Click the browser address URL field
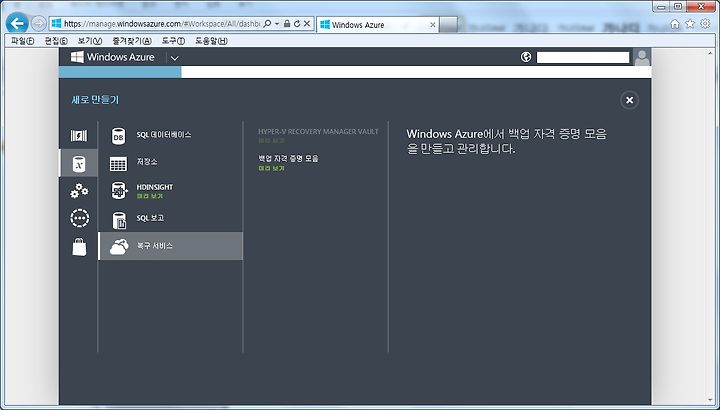This screenshot has height=410, width=720. pyautogui.click(x=161, y=24)
